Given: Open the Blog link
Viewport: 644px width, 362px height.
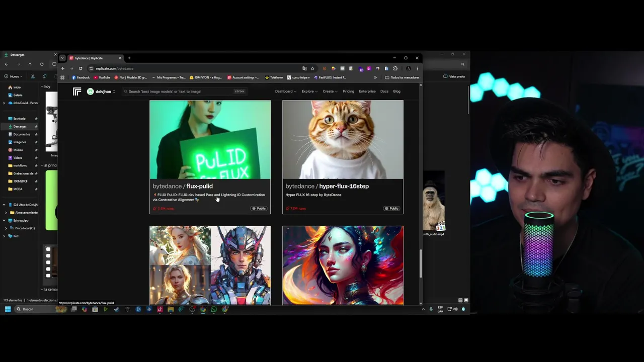Looking at the screenshot, I should tap(396, 92).
